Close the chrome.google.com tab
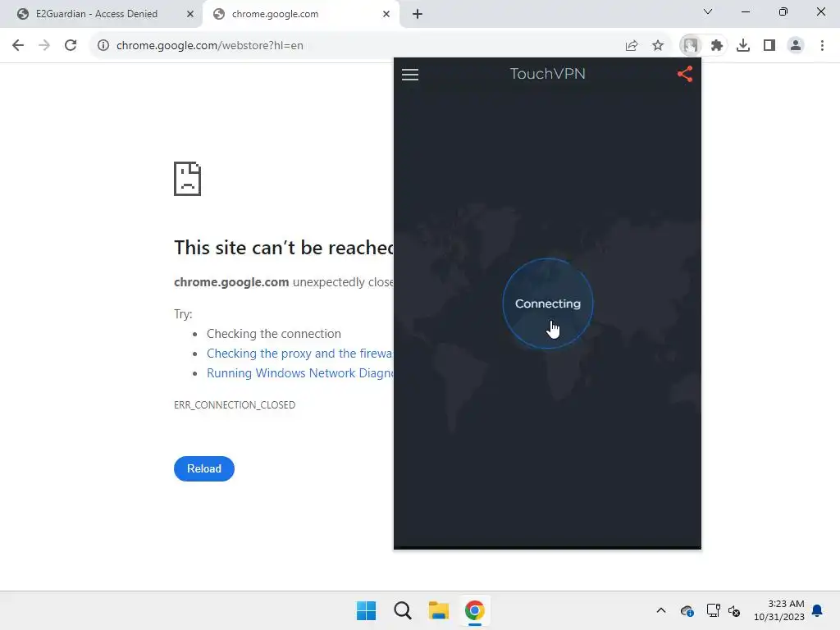The width and height of the screenshot is (840, 630). coord(386,14)
